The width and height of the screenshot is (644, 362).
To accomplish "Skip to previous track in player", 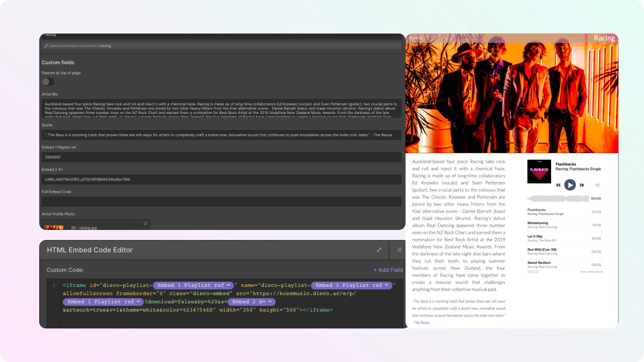I will point(558,185).
